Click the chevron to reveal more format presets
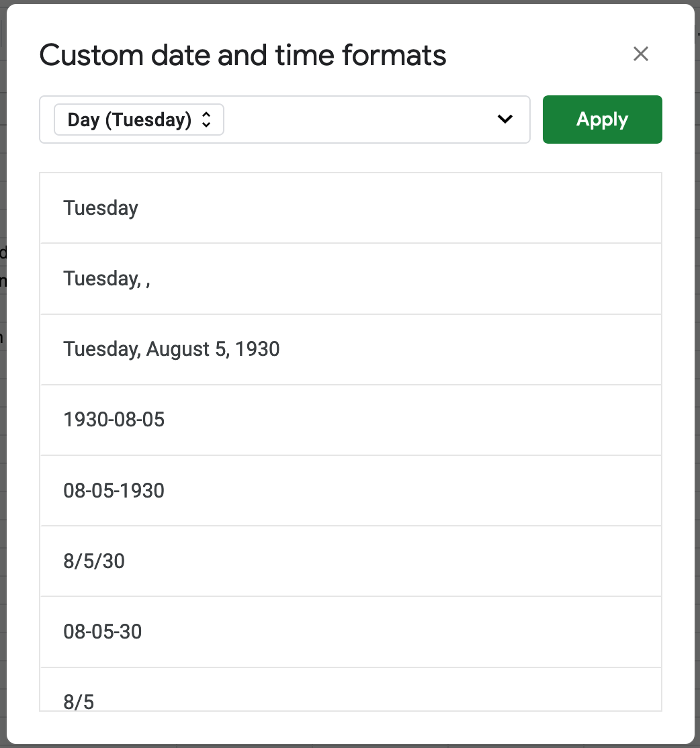Image resolution: width=700 pixels, height=748 pixels. pos(504,119)
